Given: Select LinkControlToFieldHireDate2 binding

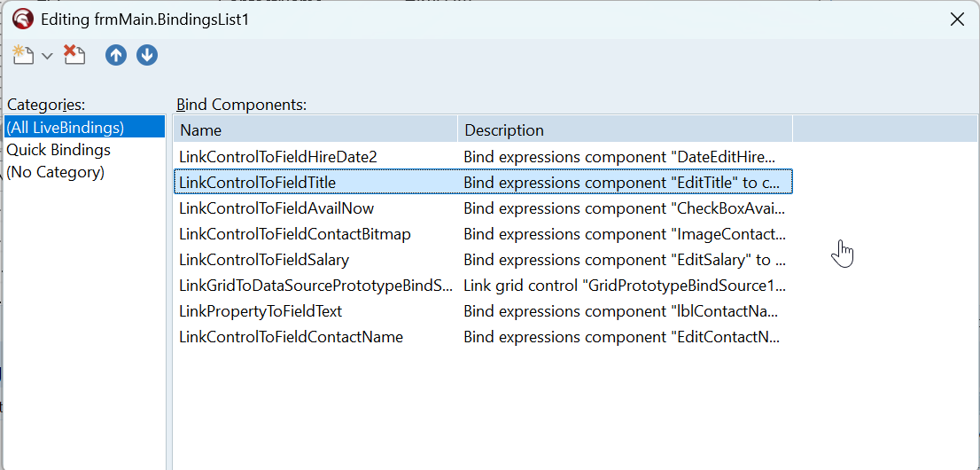Looking at the screenshot, I should click(278, 157).
